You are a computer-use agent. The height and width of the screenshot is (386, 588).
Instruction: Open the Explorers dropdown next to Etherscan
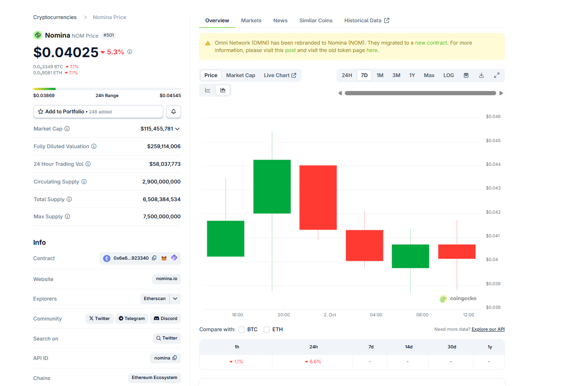pos(175,298)
